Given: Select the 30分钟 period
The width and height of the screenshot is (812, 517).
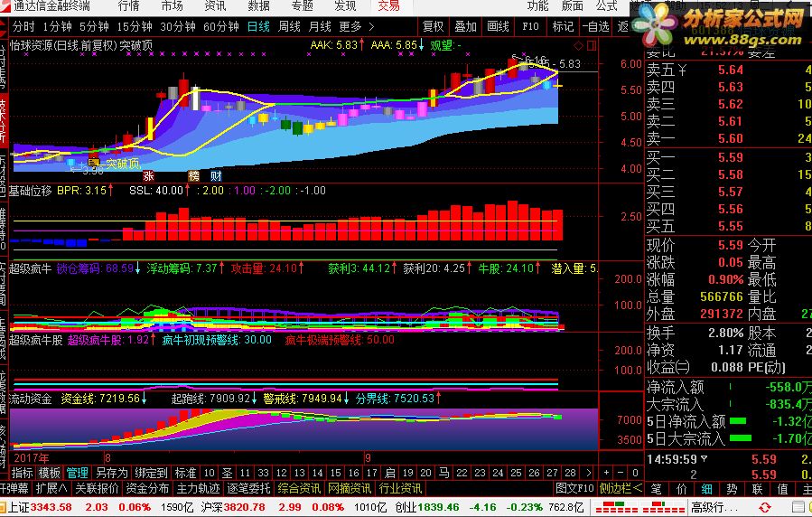Looking at the screenshot, I should tap(178, 26).
